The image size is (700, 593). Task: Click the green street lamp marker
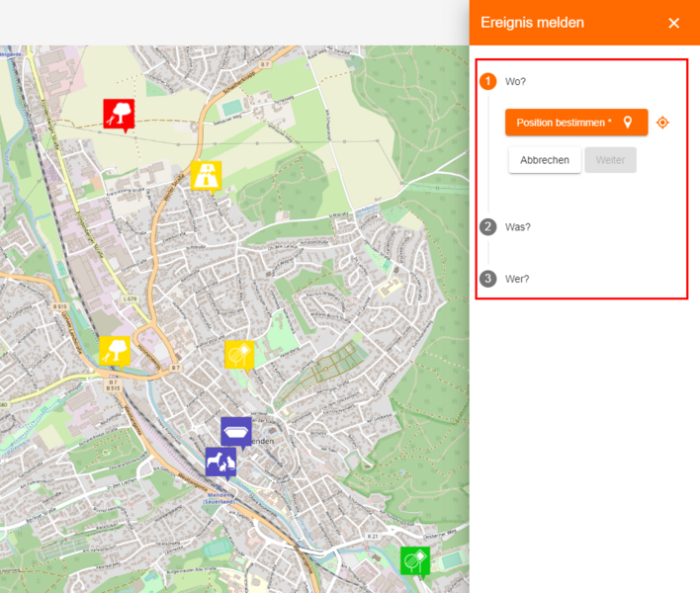click(414, 560)
